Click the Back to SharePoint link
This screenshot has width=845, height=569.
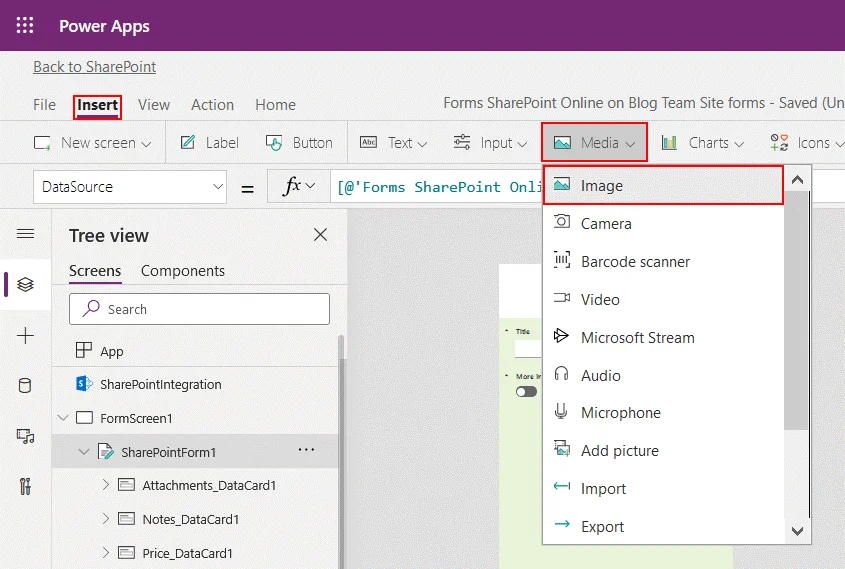[94, 67]
